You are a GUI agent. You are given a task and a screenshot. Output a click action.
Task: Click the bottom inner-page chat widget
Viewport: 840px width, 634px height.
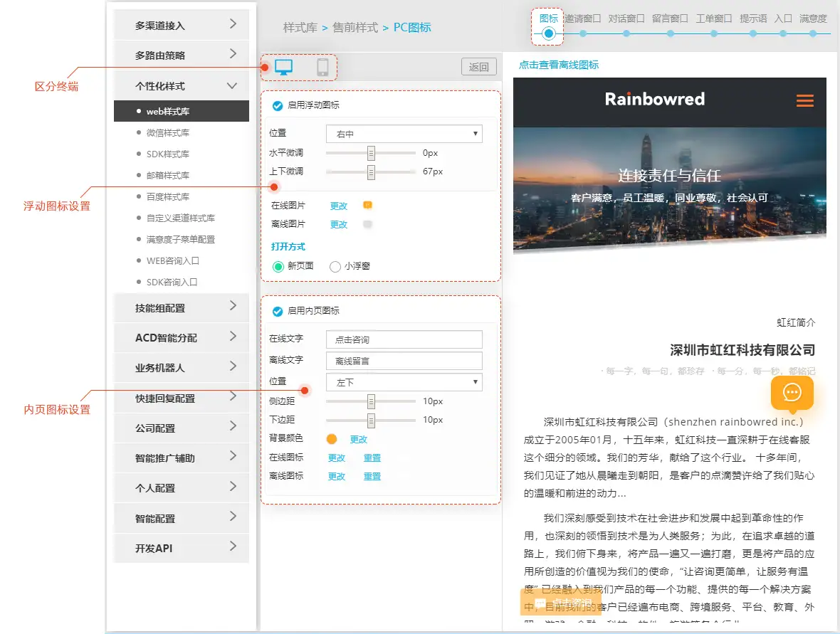[560, 602]
